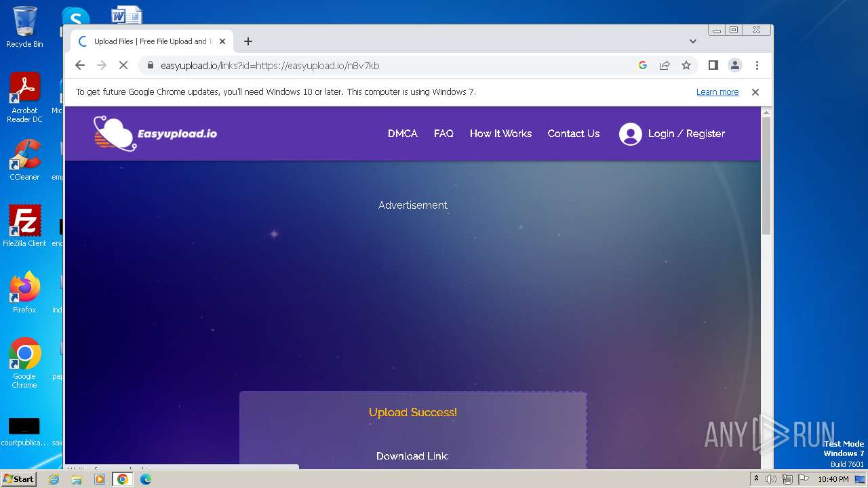This screenshot has width=868, height=488.
Task: Open the Start menu
Action: 18,479
